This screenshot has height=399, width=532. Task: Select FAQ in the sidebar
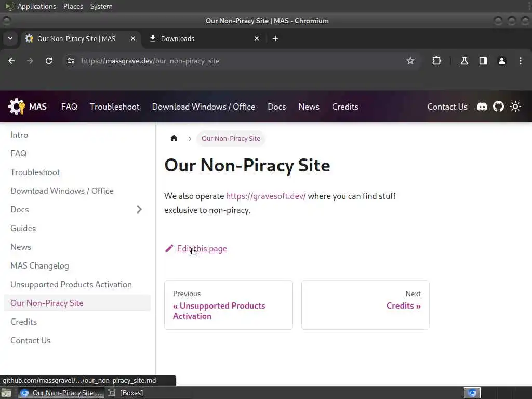point(77,153)
